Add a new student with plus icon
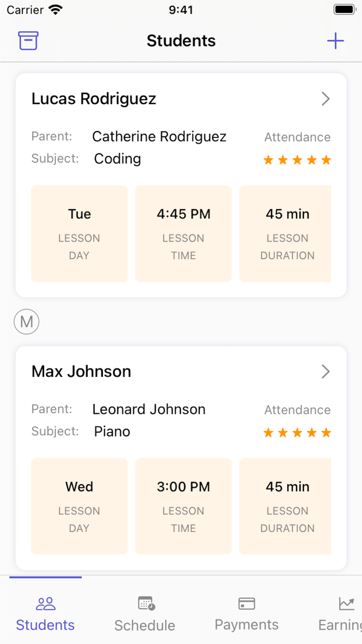This screenshot has width=362, height=644. [335, 41]
